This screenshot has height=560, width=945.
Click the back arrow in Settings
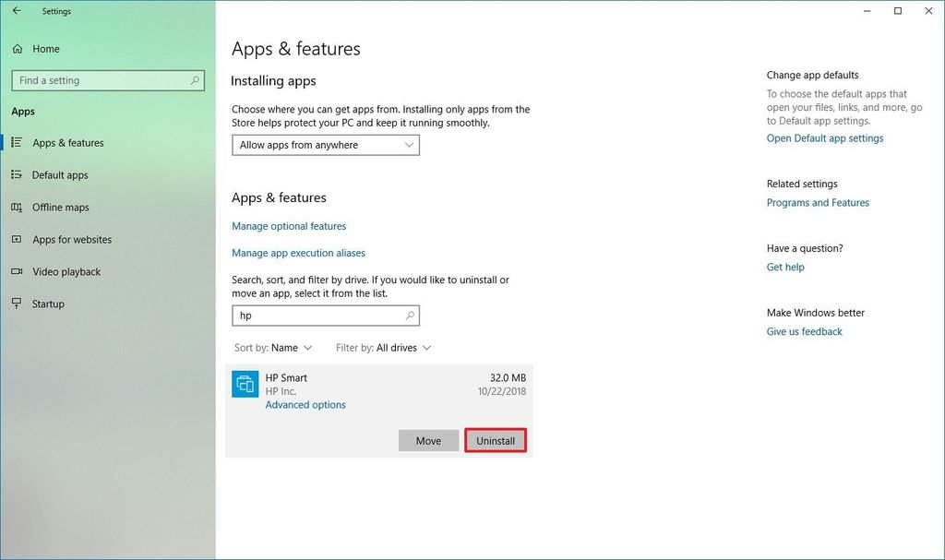tap(16, 10)
